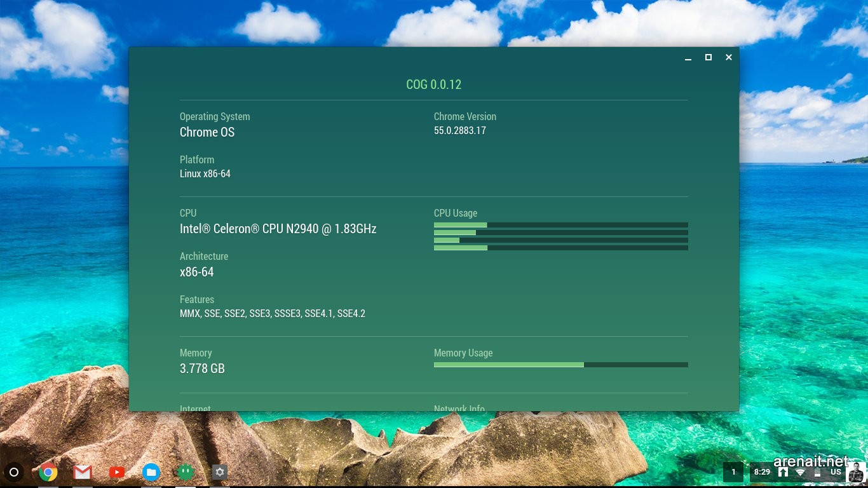Image resolution: width=868 pixels, height=488 pixels.
Task: Click the Intel Celeron CPU N2940 text
Action: pos(278,229)
